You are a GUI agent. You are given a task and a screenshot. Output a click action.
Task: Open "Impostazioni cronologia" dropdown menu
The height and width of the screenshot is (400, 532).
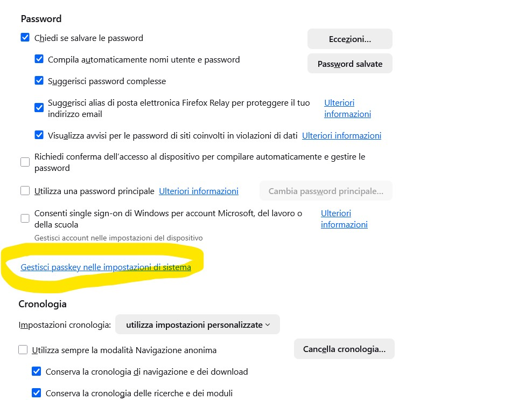point(198,325)
